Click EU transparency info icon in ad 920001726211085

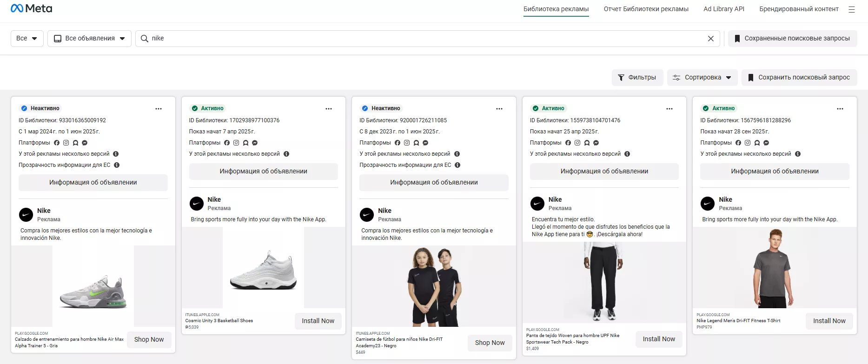(x=457, y=165)
